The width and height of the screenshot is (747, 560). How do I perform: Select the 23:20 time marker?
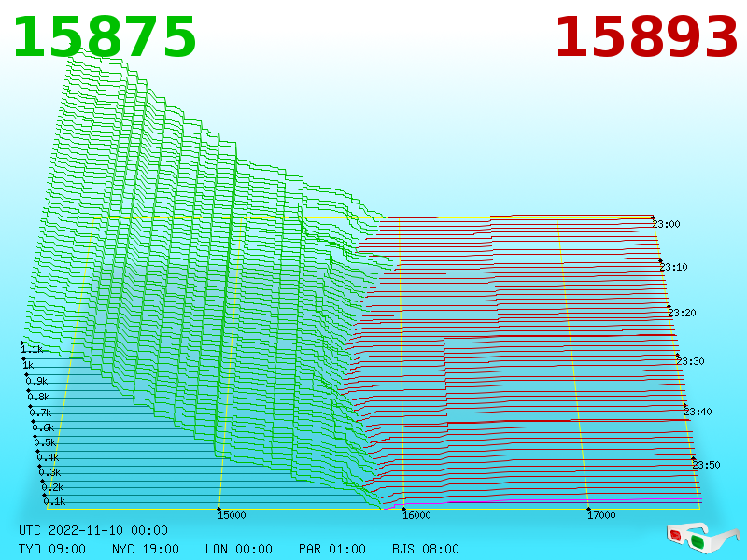click(682, 313)
